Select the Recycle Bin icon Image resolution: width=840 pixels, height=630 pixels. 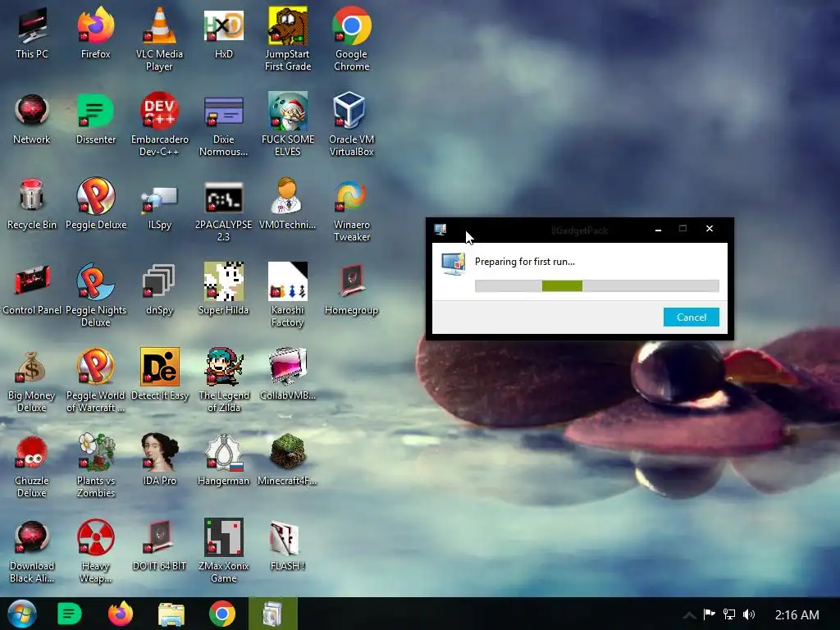tap(32, 203)
